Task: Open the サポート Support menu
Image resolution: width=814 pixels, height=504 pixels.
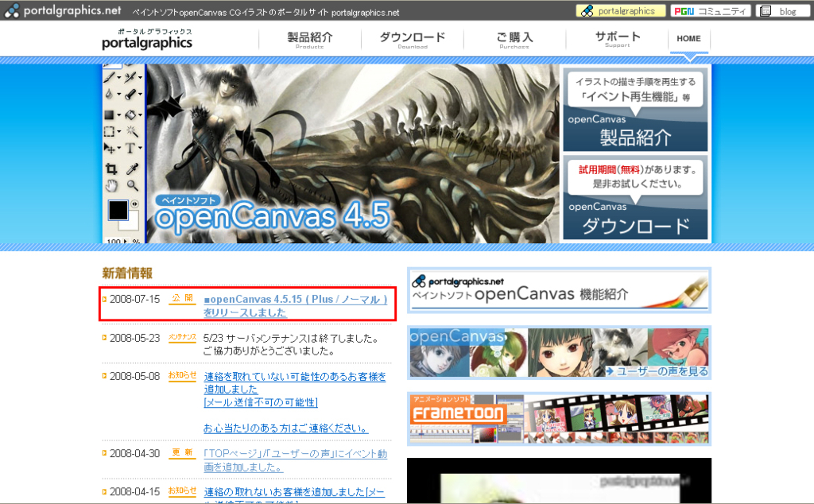Action: (x=617, y=39)
